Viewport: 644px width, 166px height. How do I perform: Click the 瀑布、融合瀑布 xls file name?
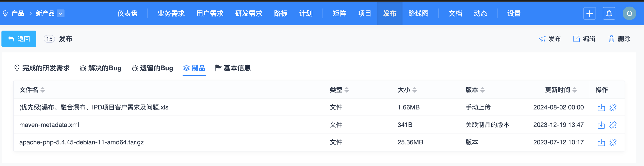pyautogui.click(x=94, y=108)
